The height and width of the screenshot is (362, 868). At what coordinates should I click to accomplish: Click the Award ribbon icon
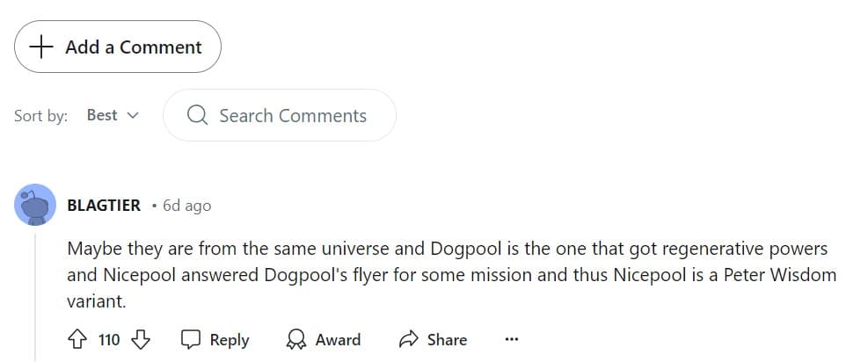297,339
